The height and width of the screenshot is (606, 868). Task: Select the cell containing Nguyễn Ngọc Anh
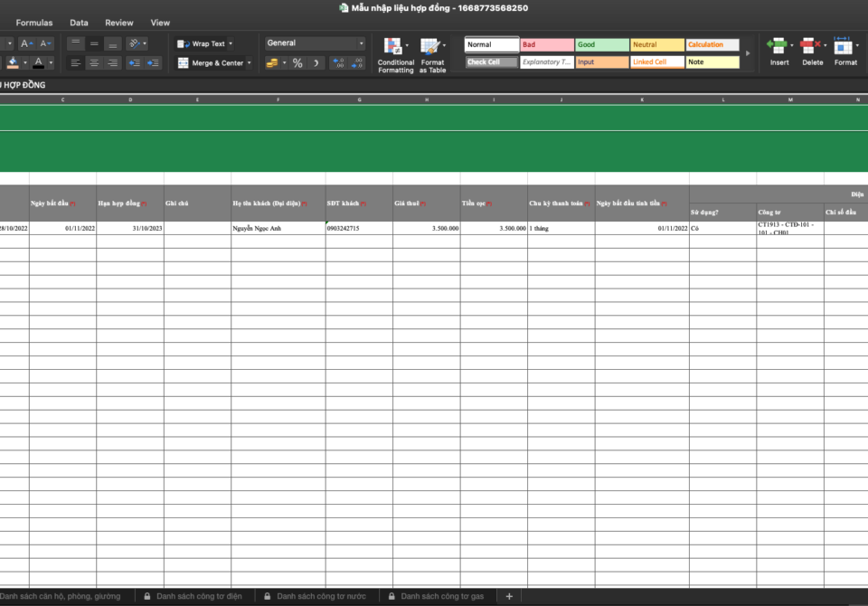[278, 229]
